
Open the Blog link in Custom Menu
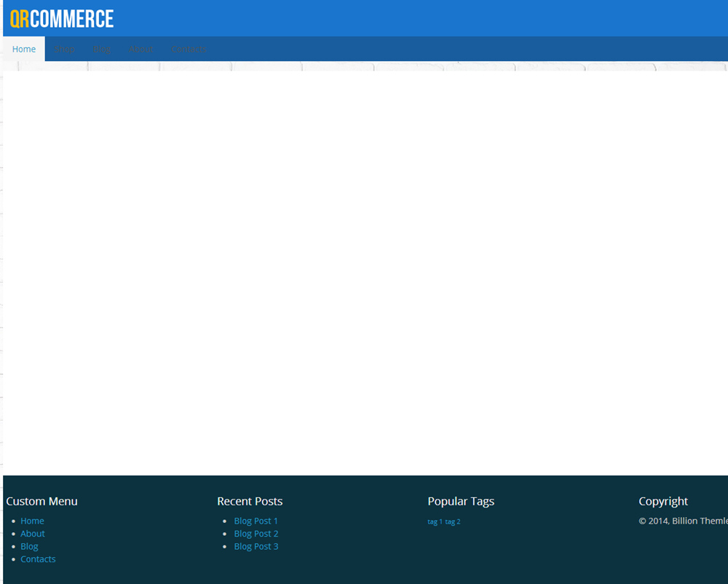tap(29, 546)
